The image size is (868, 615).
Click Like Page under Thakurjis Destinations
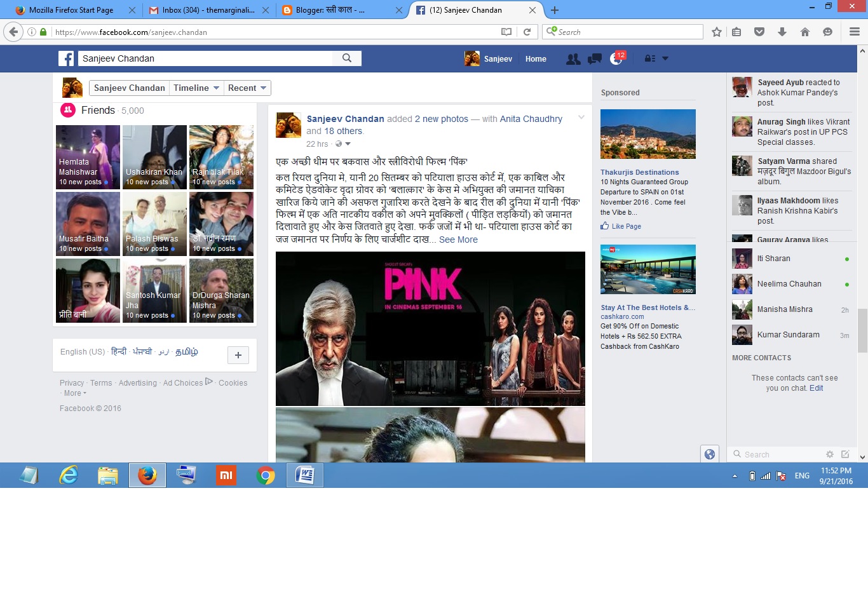[x=621, y=226]
